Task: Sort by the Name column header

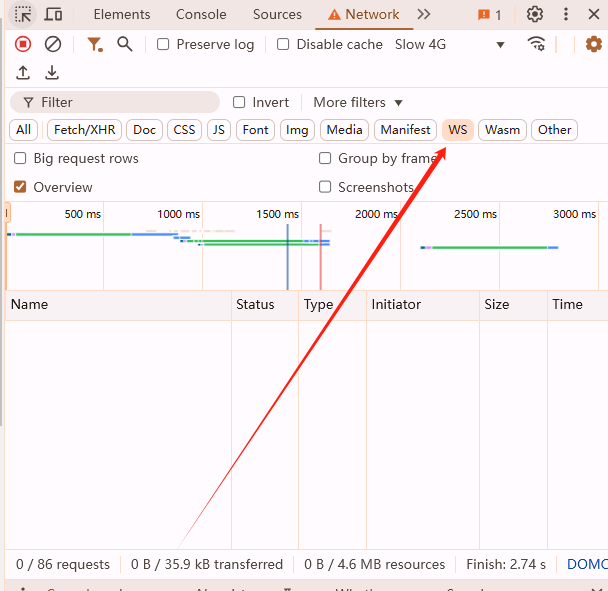Action: point(118,305)
